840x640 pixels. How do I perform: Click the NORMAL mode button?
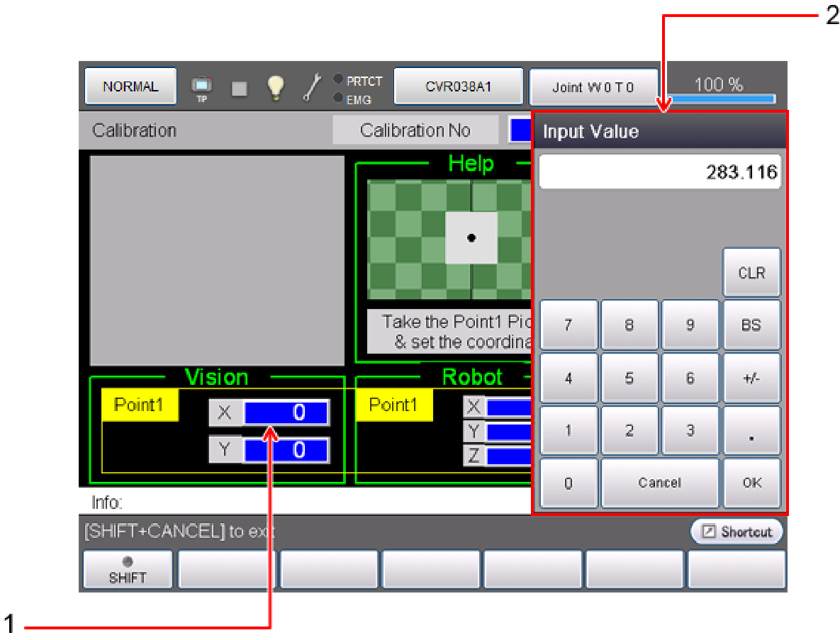pyautogui.click(x=130, y=86)
